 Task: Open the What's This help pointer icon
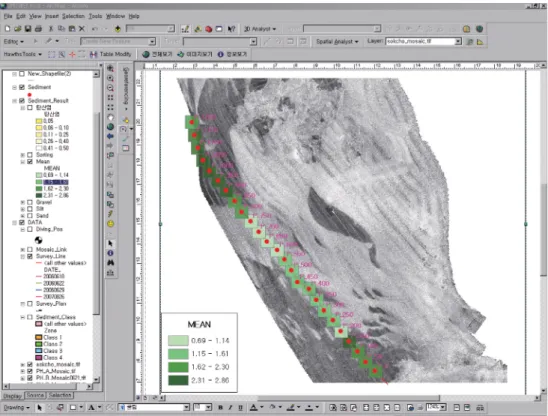click(x=231, y=29)
